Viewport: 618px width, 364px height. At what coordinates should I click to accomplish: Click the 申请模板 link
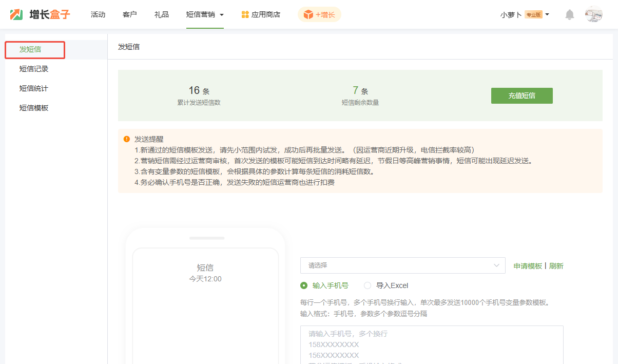coord(528,266)
